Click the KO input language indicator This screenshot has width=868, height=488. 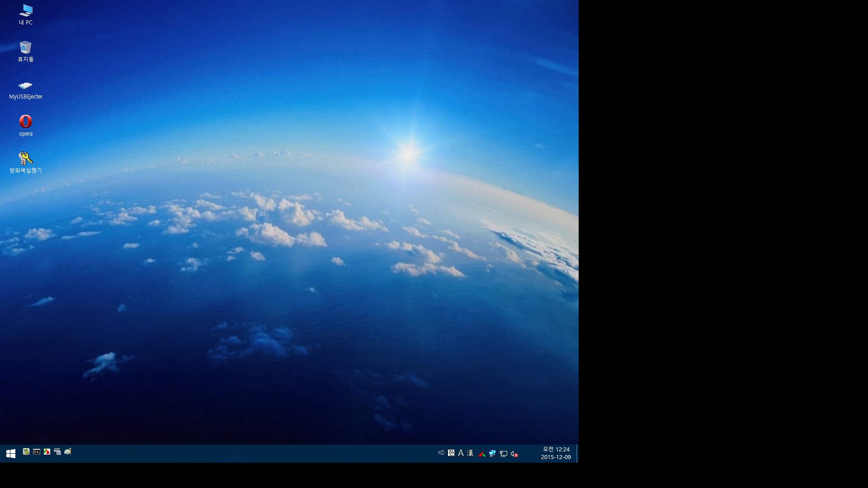(x=441, y=453)
